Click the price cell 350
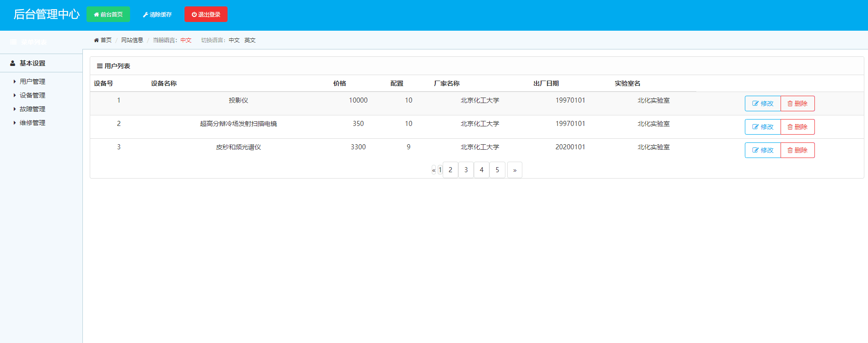Screen dimensions: 868x343 [x=358, y=124]
